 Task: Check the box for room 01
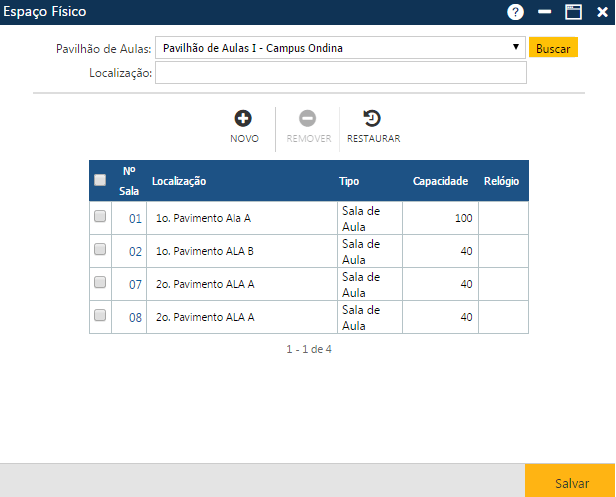[100, 217]
